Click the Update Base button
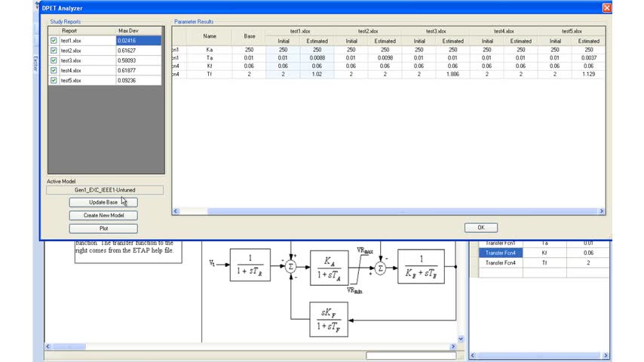Viewport: 644px width, 362px height. [x=103, y=202]
